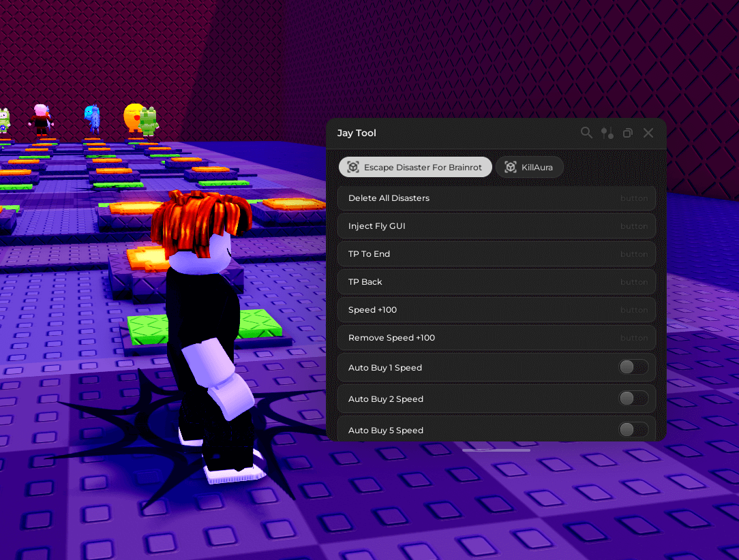Image resolution: width=739 pixels, height=560 pixels.
Task: Click the pink-haired brainrot character in the distance
Action: (41, 120)
